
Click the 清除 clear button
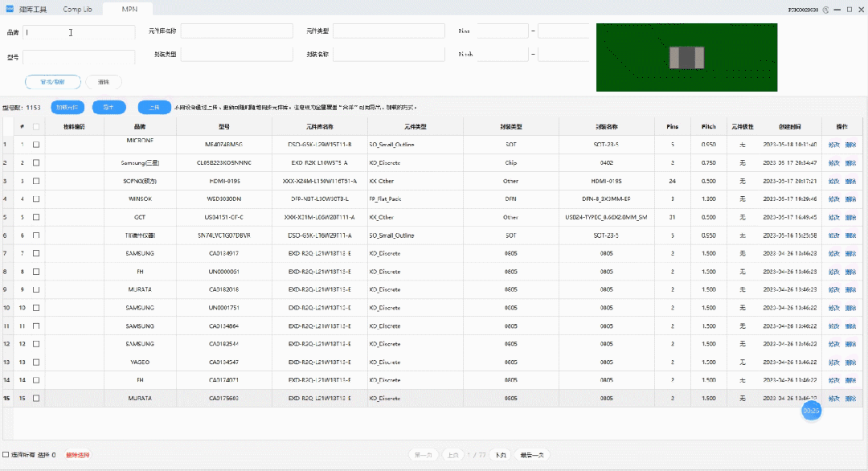coord(104,82)
